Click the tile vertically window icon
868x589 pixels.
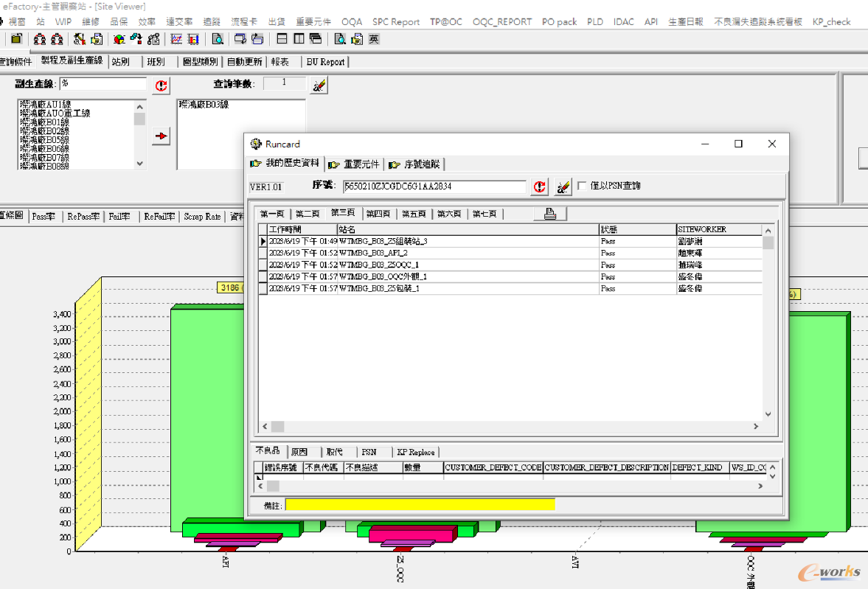(x=299, y=39)
